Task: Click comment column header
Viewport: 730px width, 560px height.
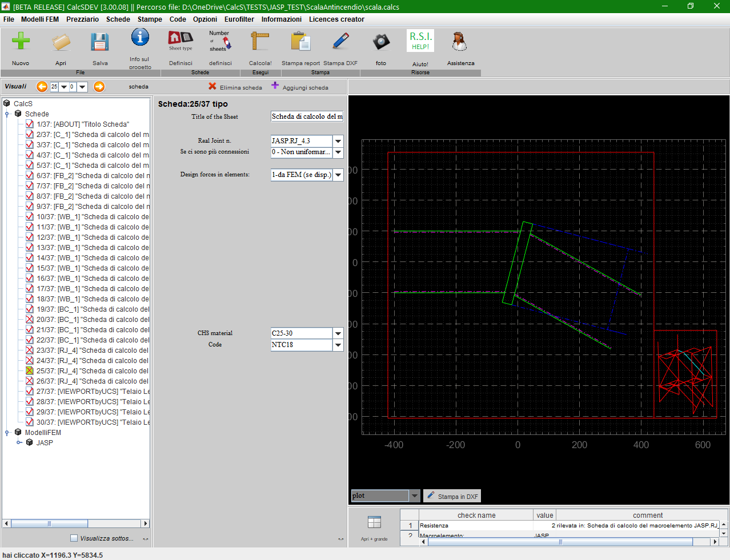Action: [647, 515]
